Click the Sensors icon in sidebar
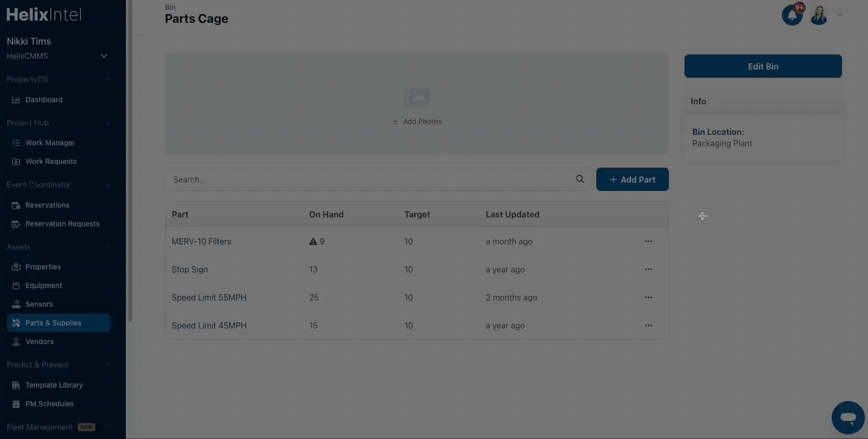The image size is (868, 439). [16, 304]
